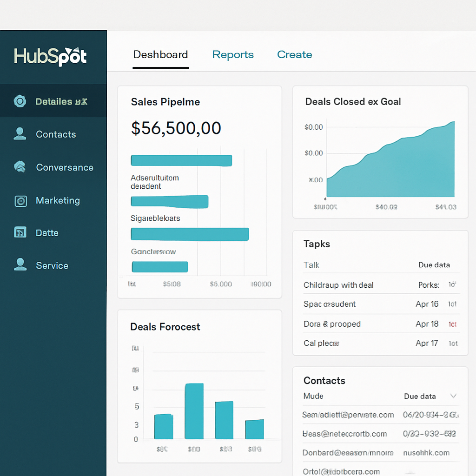Click the Apr 16 due date
Image resolution: width=476 pixels, height=476 pixels.
[x=427, y=304]
